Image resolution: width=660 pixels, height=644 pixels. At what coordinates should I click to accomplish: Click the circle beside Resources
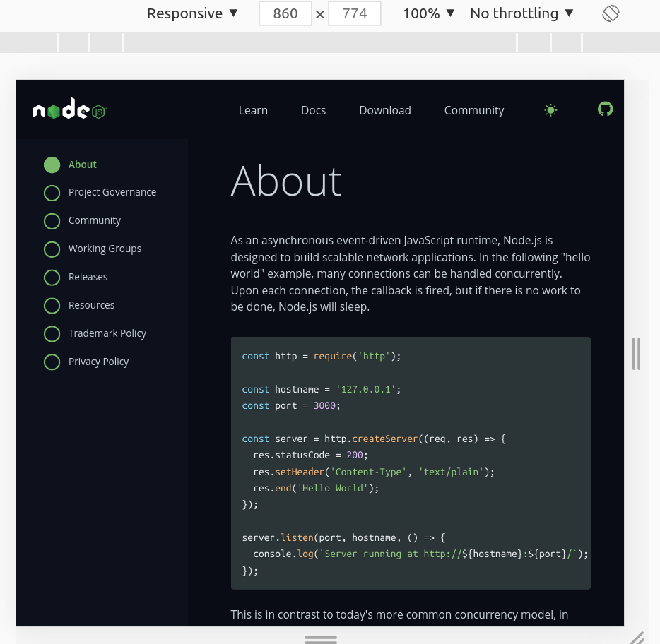tap(52, 306)
